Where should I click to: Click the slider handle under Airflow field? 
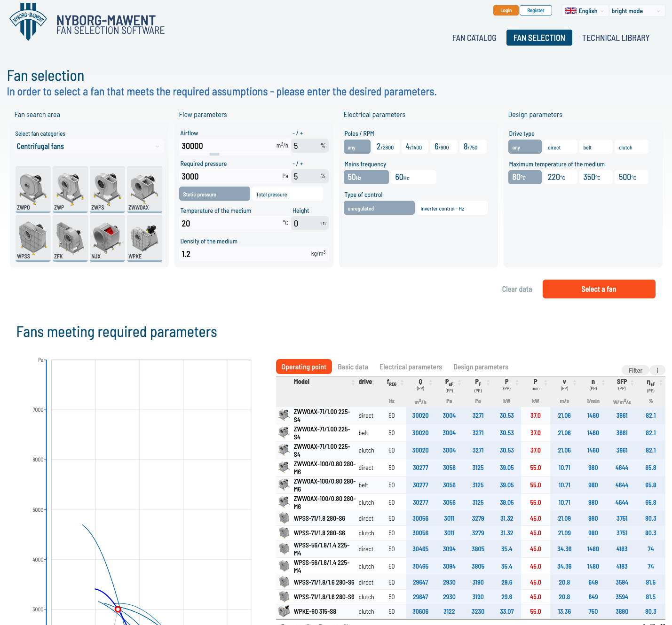[214, 154]
